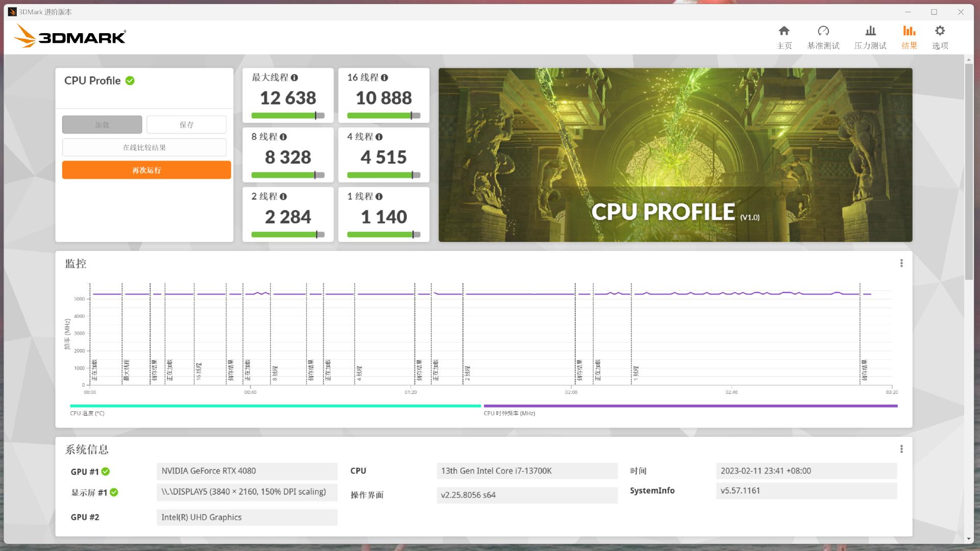Screen dimensions: 980x551
Task: Click the green check next to GPU #1
Action: point(106,471)
